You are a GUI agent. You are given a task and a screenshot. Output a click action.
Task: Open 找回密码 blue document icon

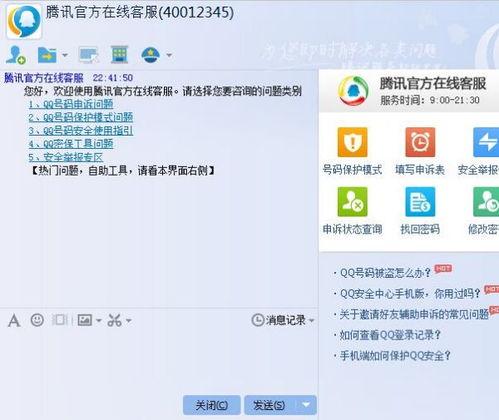420,202
